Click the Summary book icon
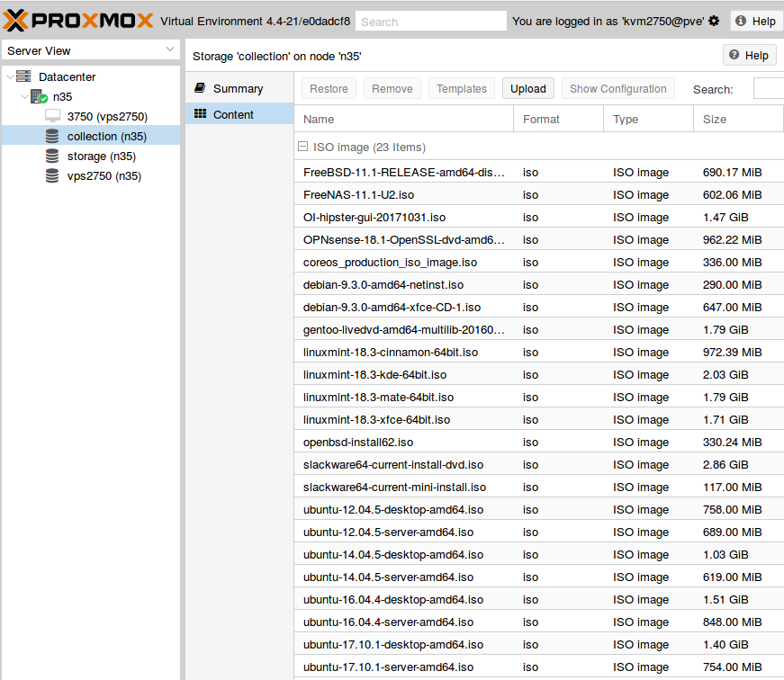 point(200,88)
